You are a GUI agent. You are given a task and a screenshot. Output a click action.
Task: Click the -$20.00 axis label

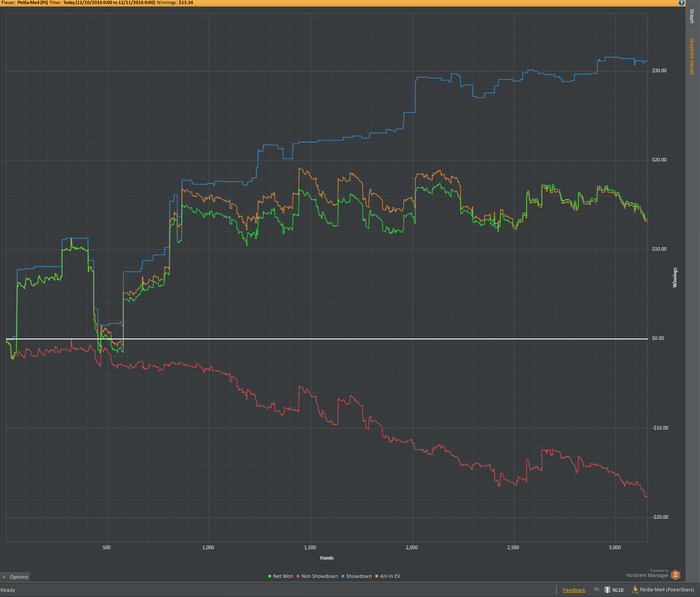tap(660, 517)
